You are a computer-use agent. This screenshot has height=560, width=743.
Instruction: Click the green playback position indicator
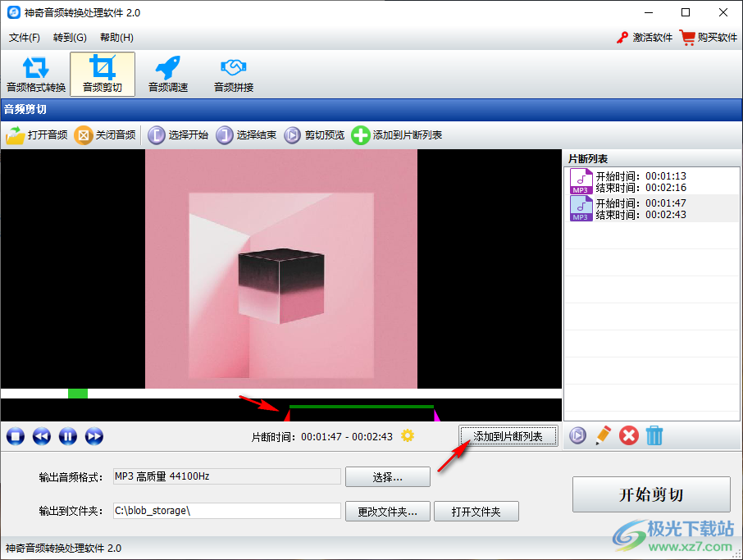[78, 394]
